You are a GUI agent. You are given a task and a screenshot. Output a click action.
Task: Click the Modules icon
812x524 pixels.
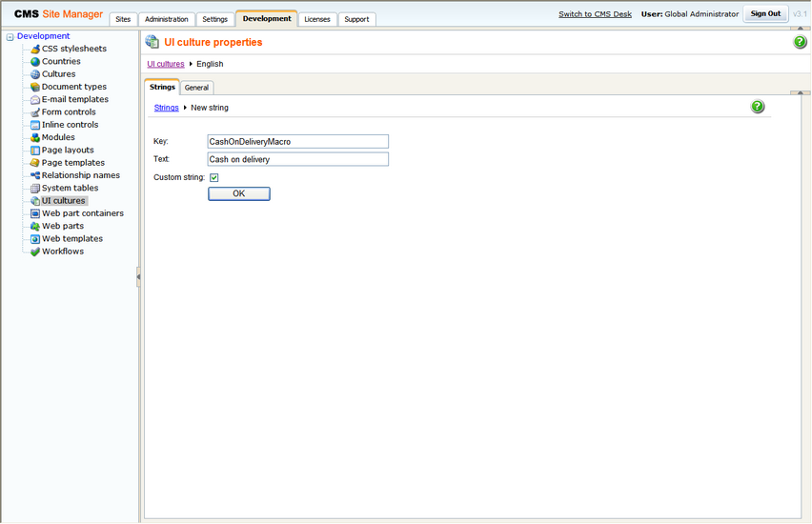coord(35,138)
